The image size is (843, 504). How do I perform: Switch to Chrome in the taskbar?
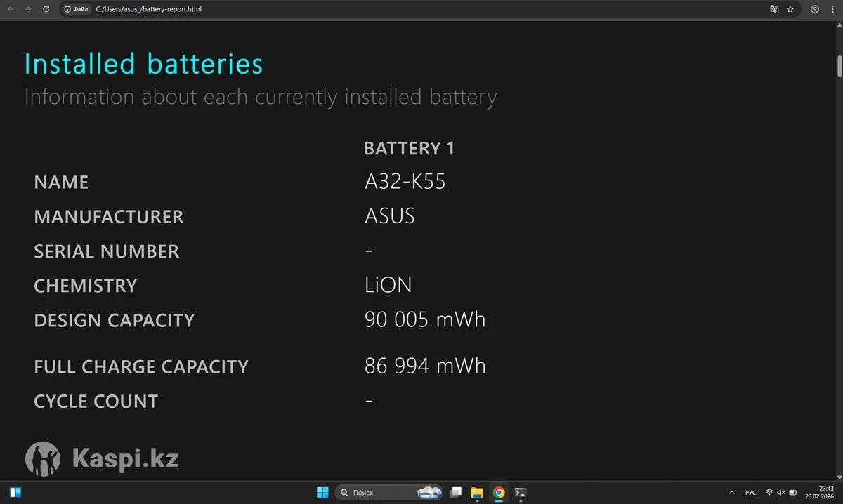(499, 492)
